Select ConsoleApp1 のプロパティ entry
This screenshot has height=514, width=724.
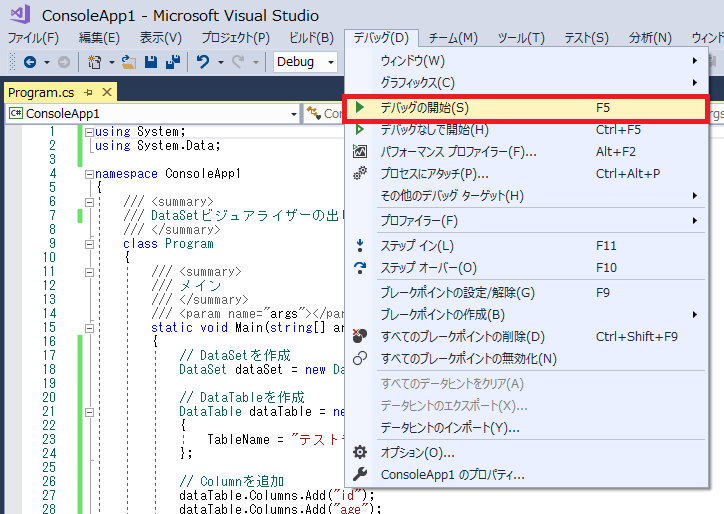pyautogui.click(x=527, y=474)
